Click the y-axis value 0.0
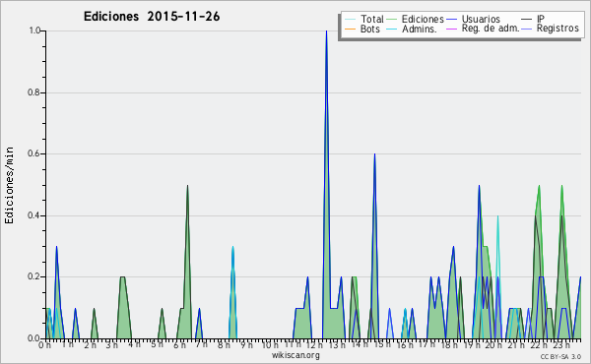The height and width of the screenshot is (364, 591). tap(34, 338)
